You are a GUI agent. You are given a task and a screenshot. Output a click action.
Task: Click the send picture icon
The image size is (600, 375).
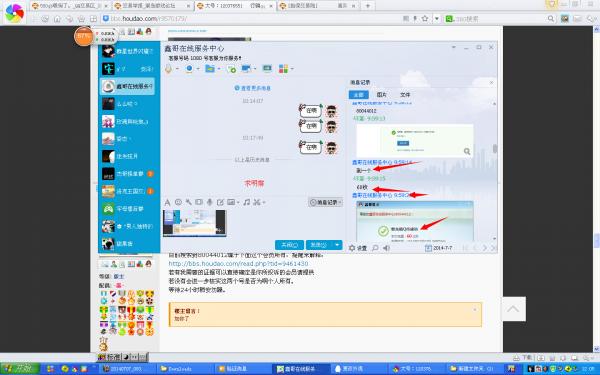(x=231, y=202)
